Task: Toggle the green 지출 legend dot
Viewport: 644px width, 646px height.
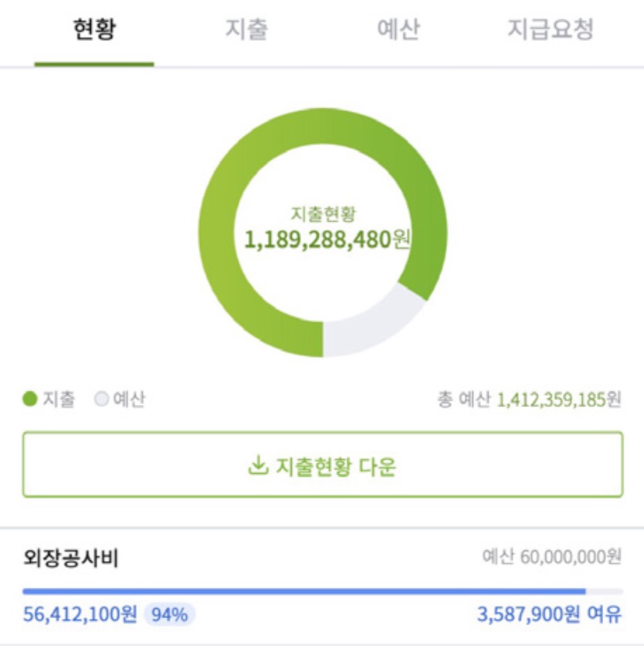Action: coord(29,399)
